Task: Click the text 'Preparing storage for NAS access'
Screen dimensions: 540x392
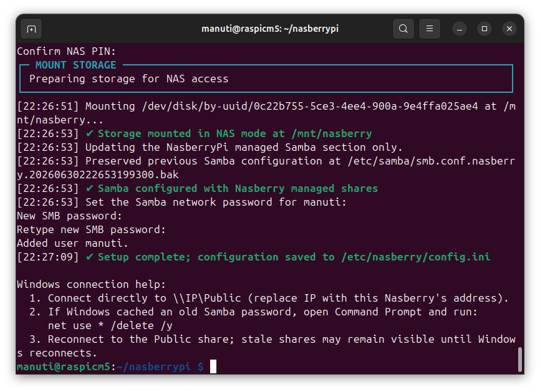Action: tap(129, 79)
